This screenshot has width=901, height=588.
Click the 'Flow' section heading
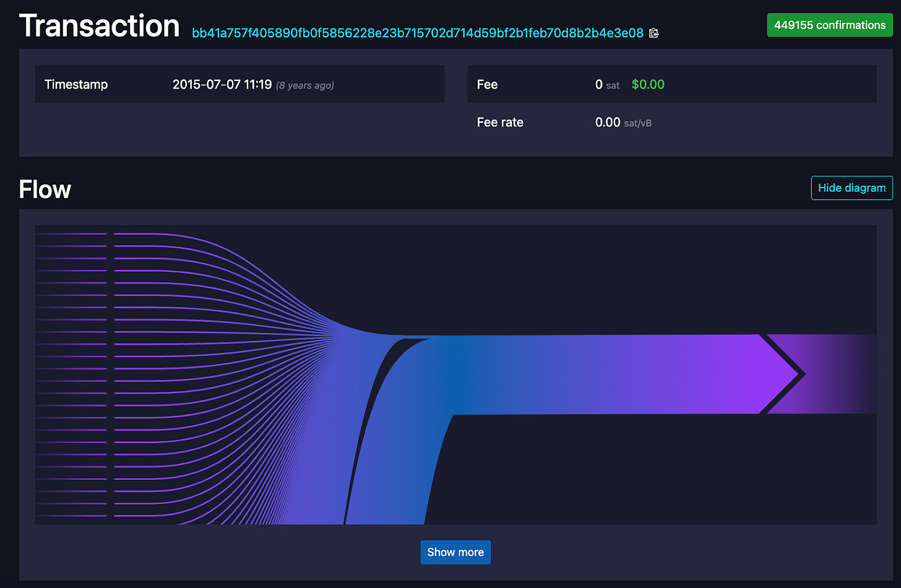(45, 189)
